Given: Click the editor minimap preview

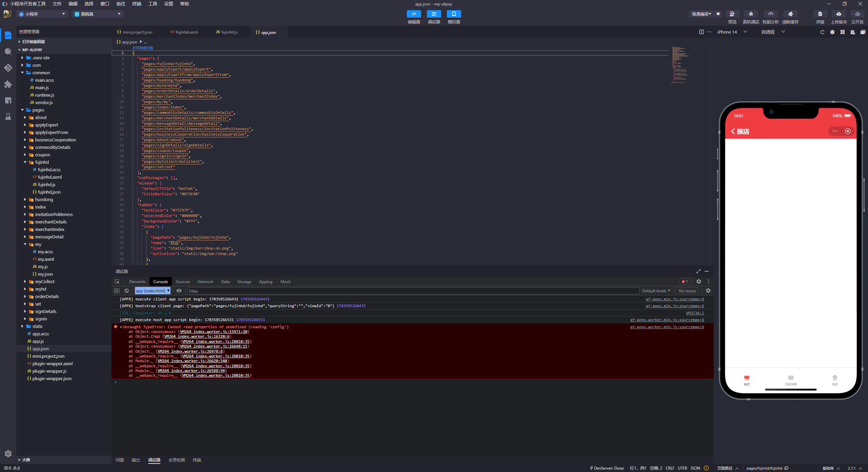Looking at the screenshot, I should click(x=680, y=65).
